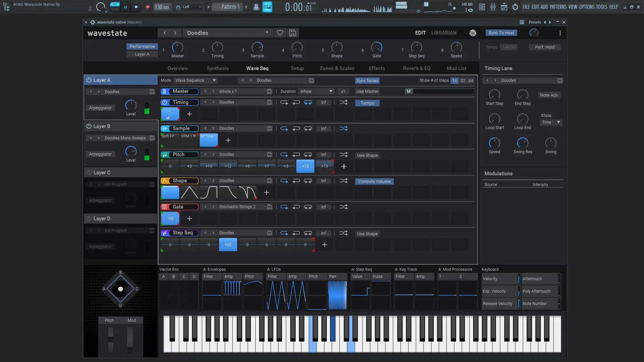
Task: Toggle Layer C power on
Action: click(x=89, y=173)
